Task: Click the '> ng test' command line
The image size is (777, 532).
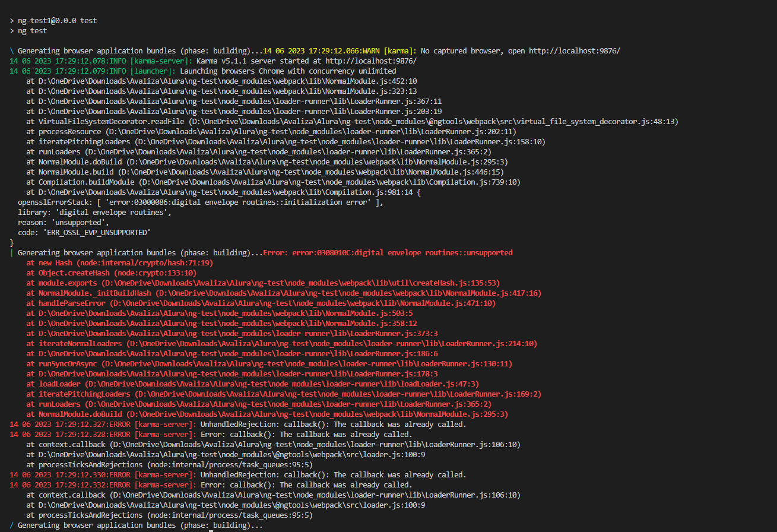Action: [28, 31]
